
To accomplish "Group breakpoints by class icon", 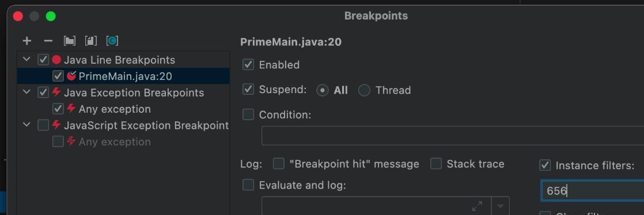I will click(x=112, y=41).
